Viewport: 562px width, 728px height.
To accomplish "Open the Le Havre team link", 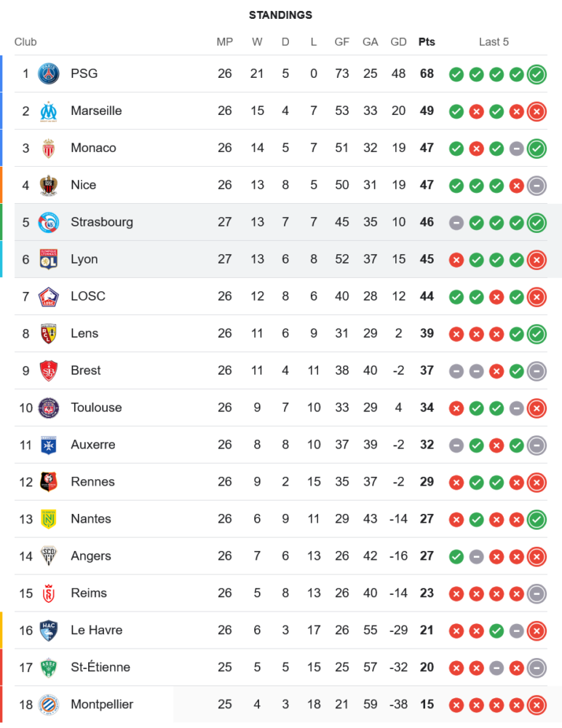I will click(x=96, y=630).
